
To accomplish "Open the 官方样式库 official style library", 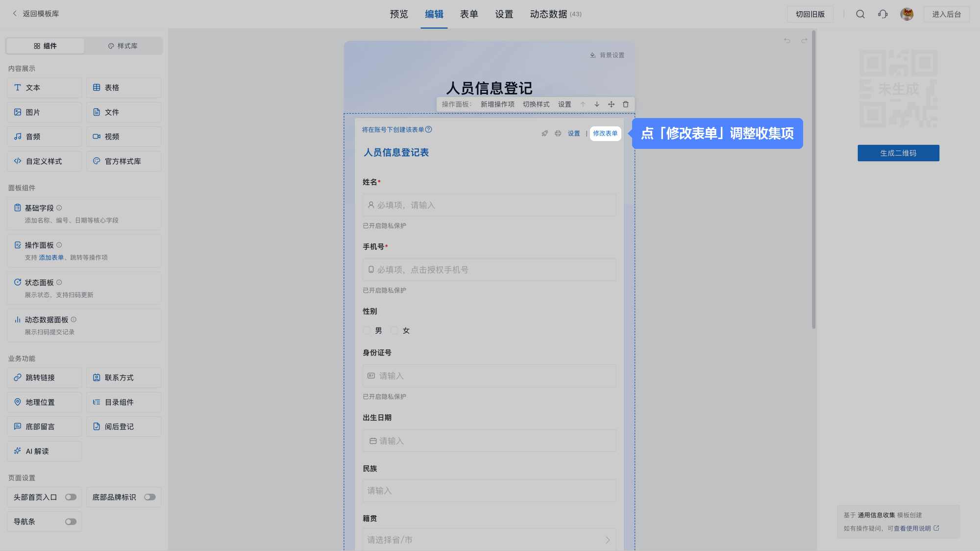I will (x=123, y=161).
